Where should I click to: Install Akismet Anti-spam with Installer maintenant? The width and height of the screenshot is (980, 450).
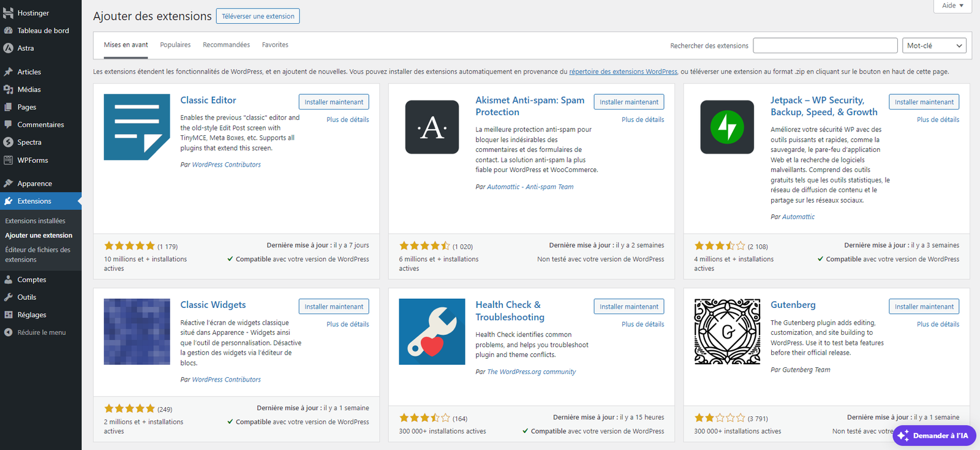(x=629, y=102)
